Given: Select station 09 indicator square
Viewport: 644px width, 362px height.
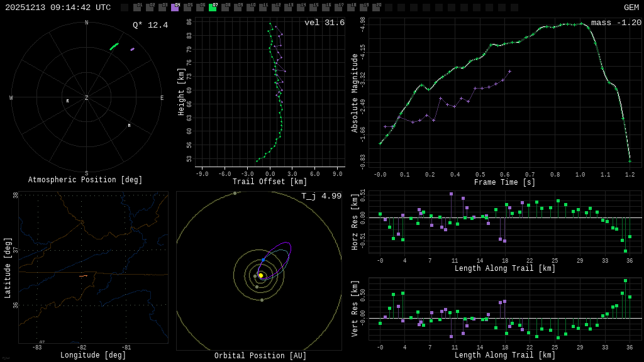Looking at the screenshot, I should [x=238, y=8].
